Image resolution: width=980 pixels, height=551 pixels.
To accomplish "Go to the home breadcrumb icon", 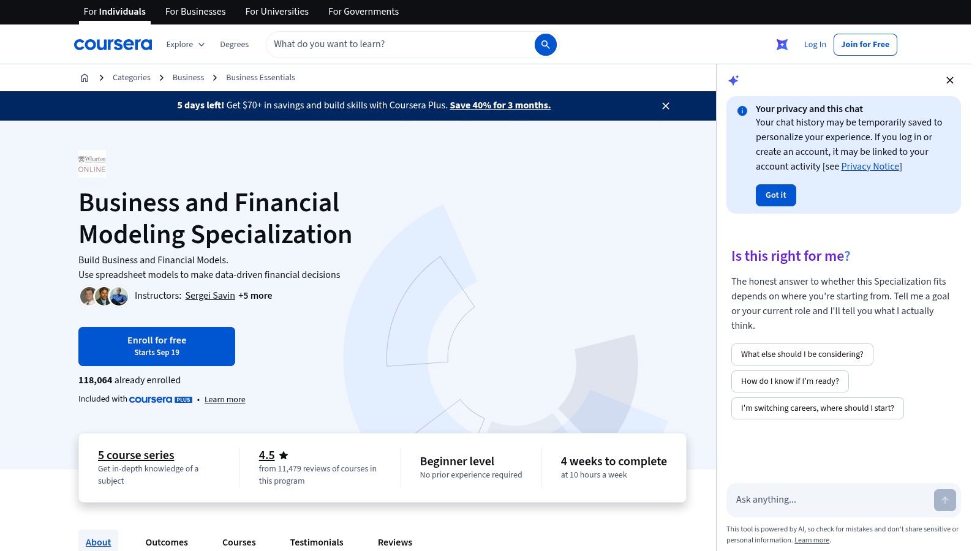I will pos(85,78).
